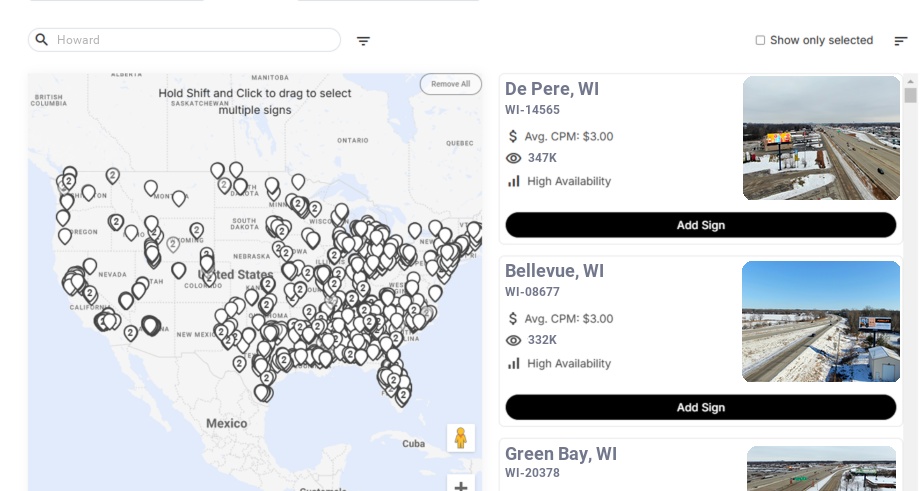Click the availability bars icon for De Pere
This screenshot has height=491, width=920.
click(514, 181)
